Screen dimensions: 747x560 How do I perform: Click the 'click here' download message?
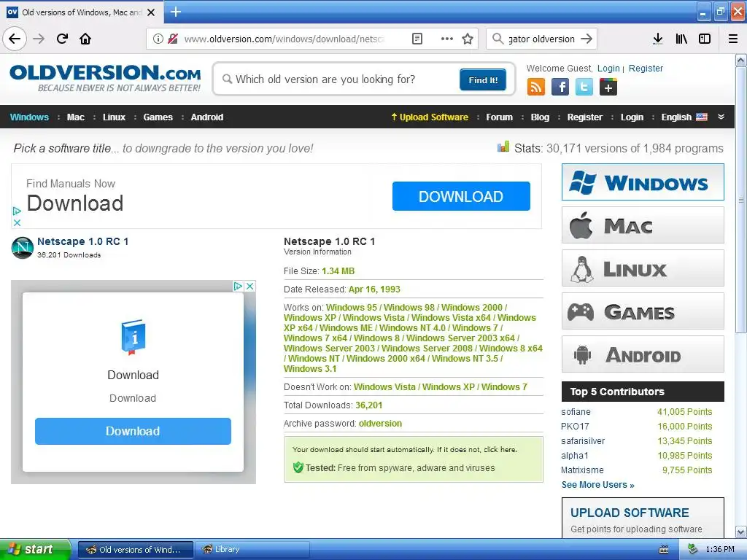click(x=500, y=449)
